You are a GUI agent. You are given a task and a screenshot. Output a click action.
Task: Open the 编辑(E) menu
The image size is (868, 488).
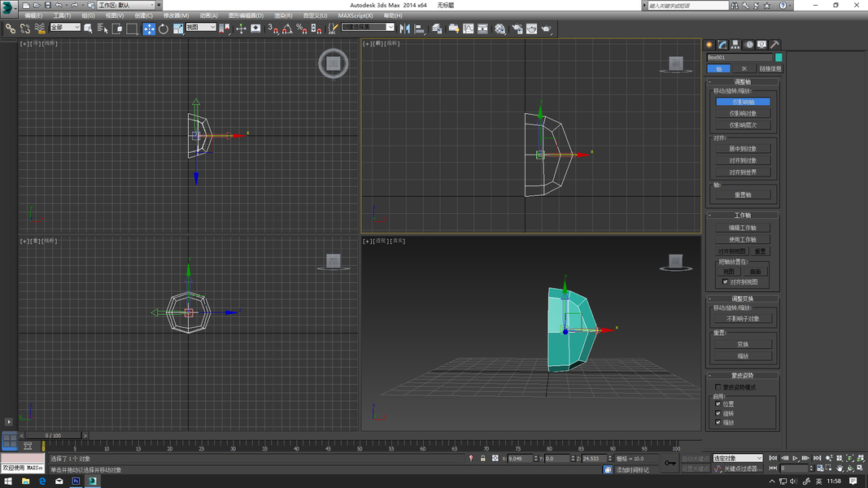[x=33, y=15]
